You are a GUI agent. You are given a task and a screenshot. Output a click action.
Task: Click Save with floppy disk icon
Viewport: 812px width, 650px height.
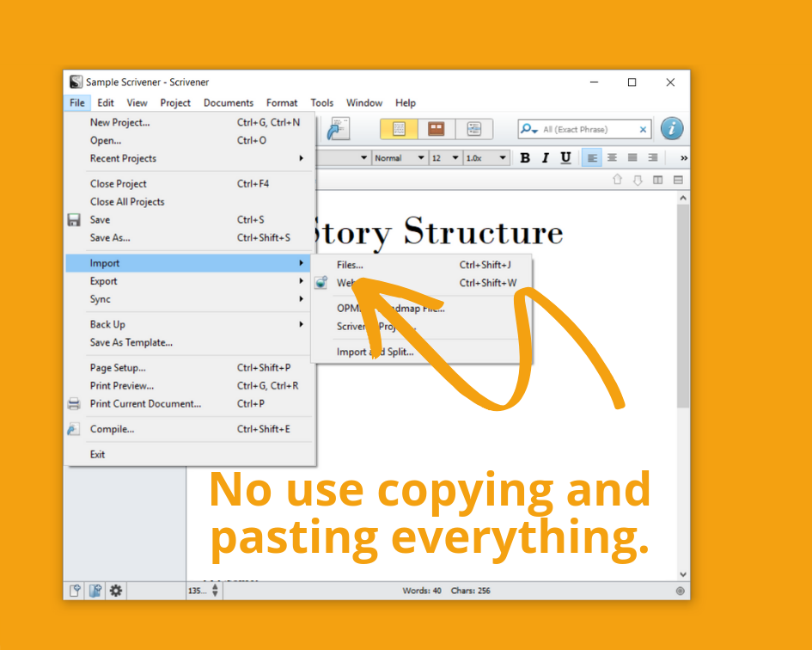click(x=190, y=220)
